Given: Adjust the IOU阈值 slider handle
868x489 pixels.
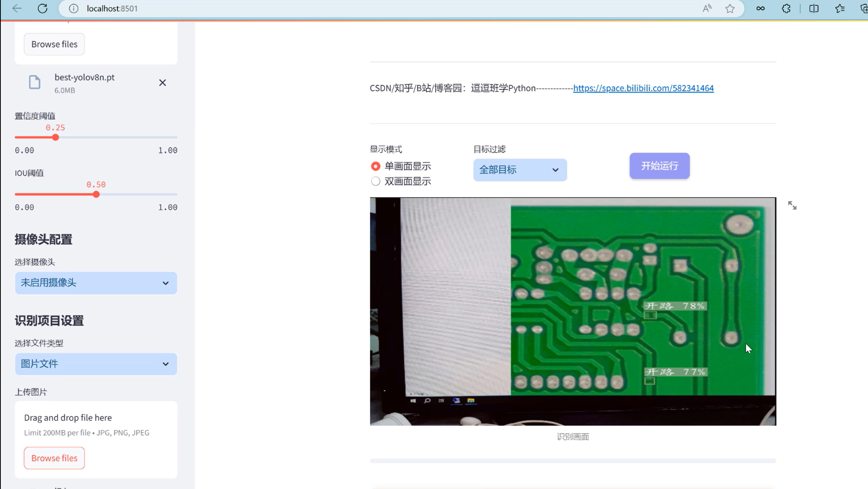Looking at the screenshot, I should pos(96,194).
